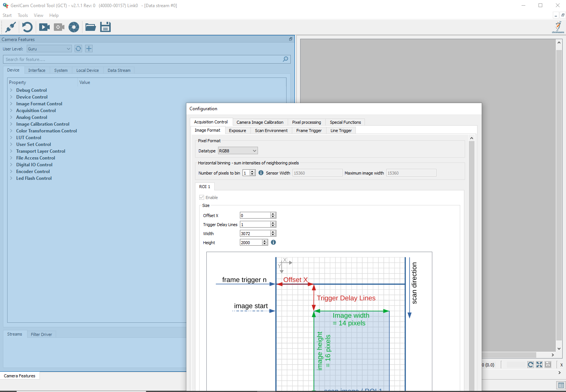Image resolution: width=566 pixels, height=392 pixels.
Task: Switch to the Line Trigger tab
Action: [341, 131]
